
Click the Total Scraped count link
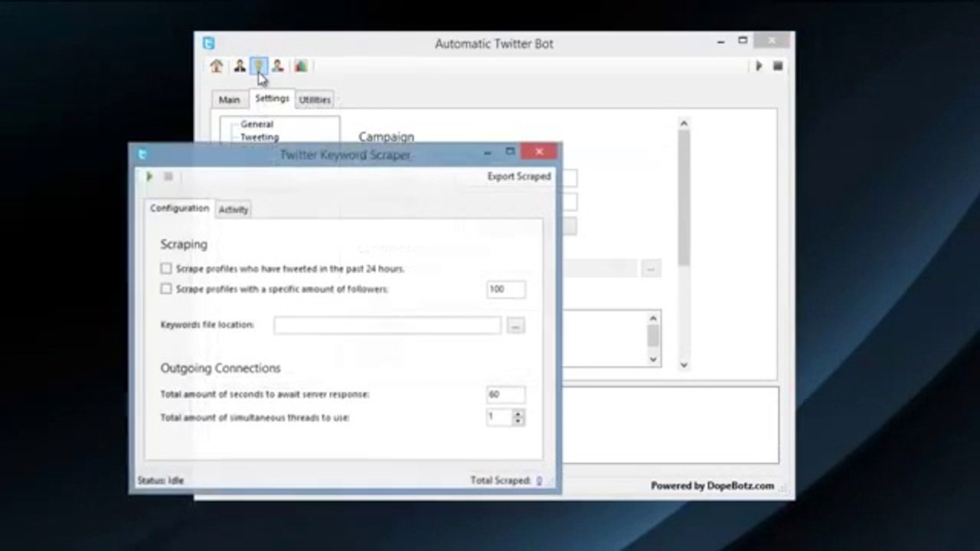[x=539, y=481]
